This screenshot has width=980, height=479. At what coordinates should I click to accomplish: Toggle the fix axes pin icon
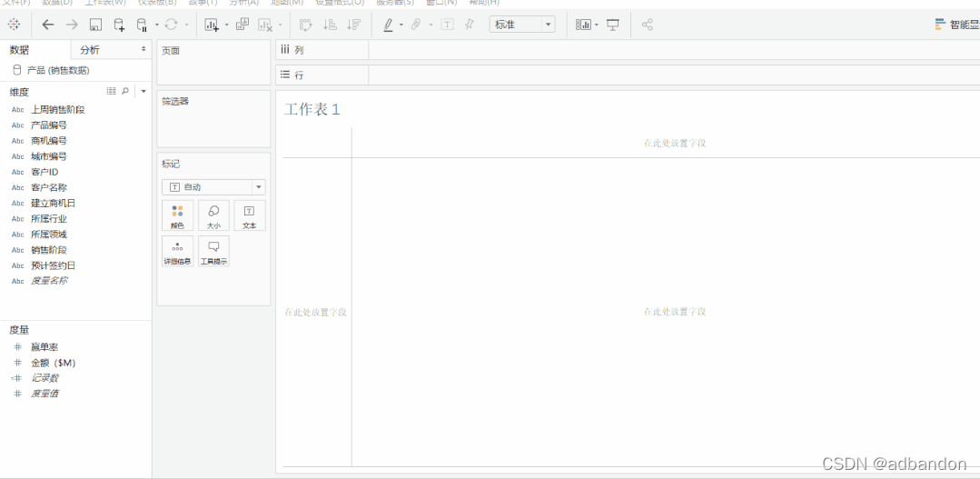coord(470,25)
